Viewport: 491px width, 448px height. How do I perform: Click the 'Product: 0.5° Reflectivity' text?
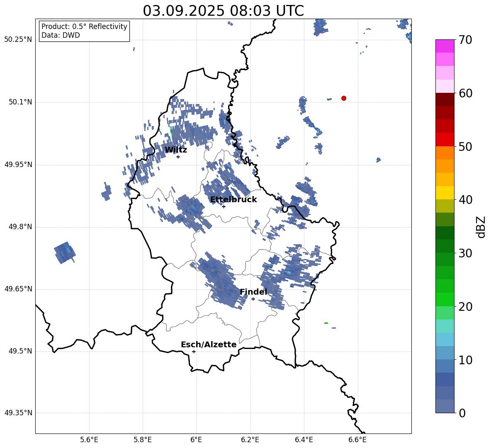pyautogui.click(x=84, y=26)
